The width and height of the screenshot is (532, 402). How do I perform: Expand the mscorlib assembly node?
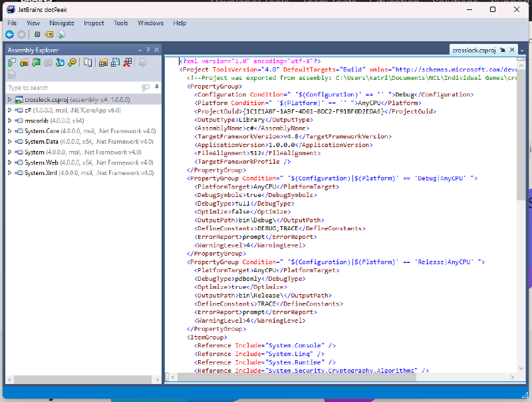9,120
